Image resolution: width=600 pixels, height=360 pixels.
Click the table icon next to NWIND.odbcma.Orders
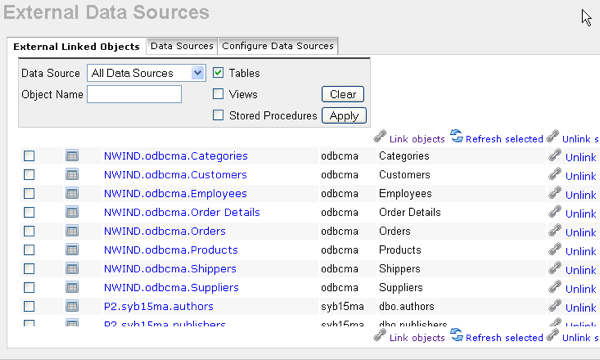click(x=72, y=231)
